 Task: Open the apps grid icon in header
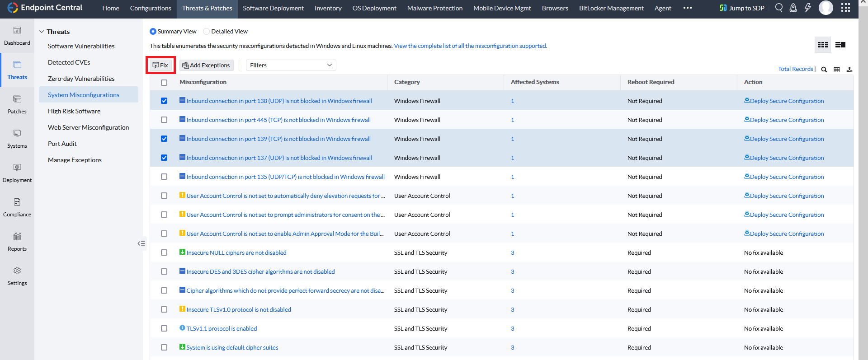tap(845, 8)
